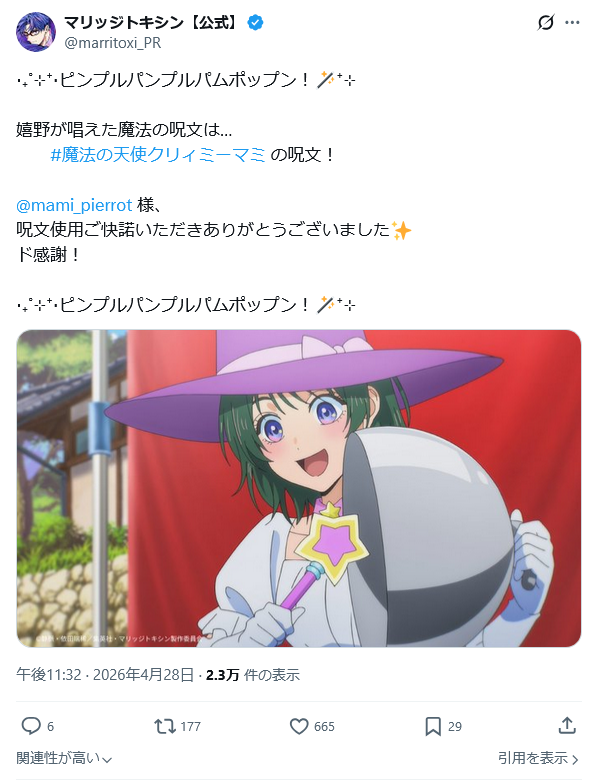Open hashtag #魔法の天使クリィミーマミ

[158, 155]
